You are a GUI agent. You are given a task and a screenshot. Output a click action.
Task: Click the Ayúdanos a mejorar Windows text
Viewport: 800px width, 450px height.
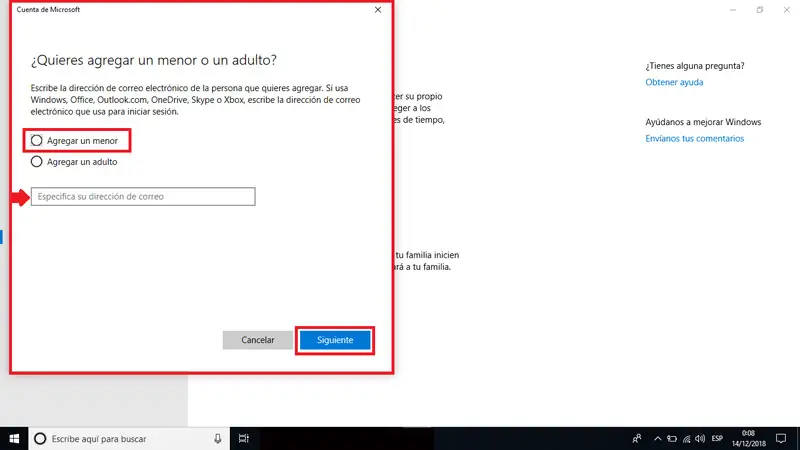coord(703,122)
